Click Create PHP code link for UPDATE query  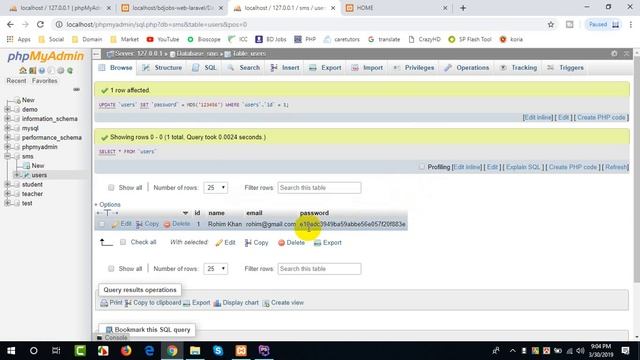pos(601,118)
